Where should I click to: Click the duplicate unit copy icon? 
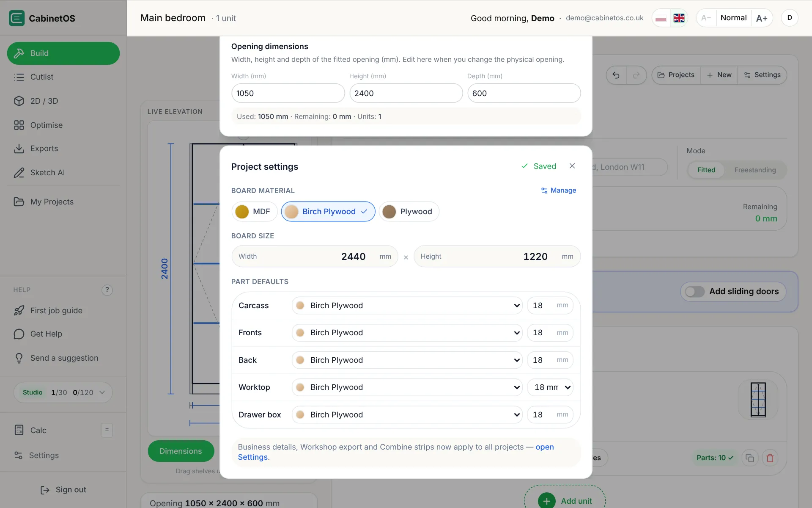(749, 458)
